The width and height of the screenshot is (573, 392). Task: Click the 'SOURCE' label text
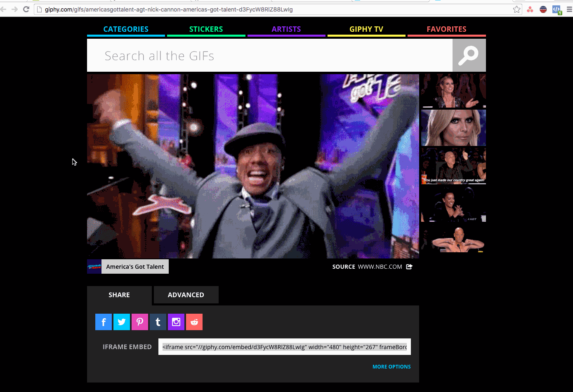(344, 267)
